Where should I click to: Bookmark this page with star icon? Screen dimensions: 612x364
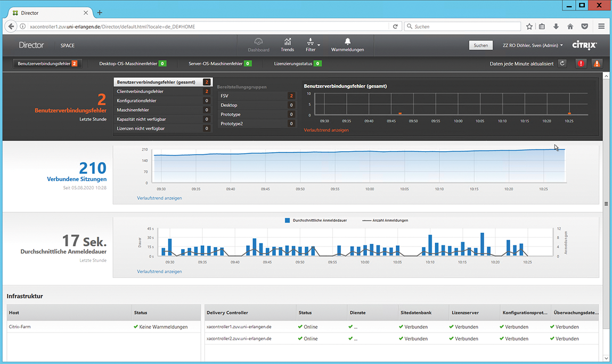(529, 26)
